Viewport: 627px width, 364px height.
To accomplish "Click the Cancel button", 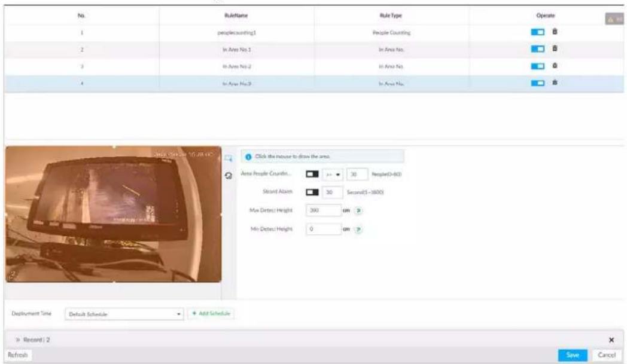I will 607,355.
